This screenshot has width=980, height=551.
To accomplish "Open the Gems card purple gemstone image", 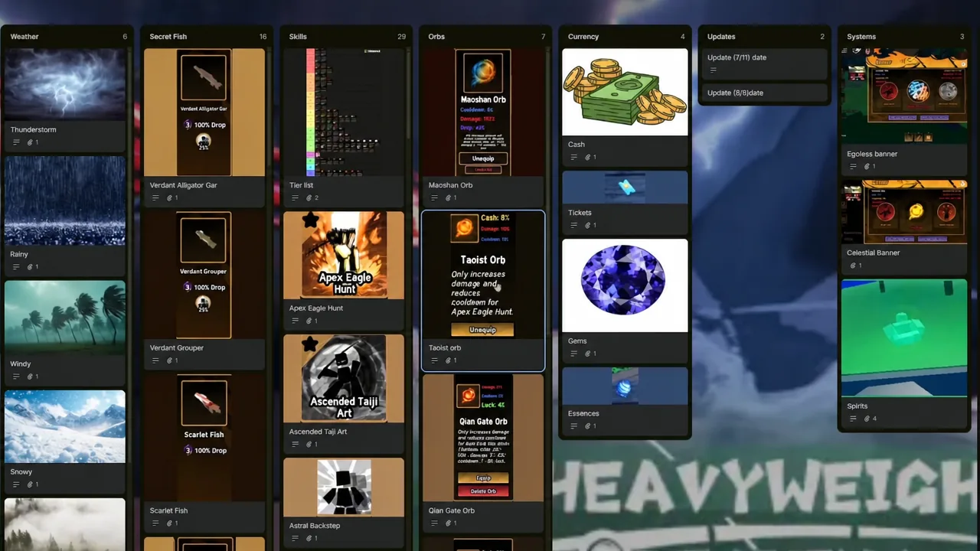I will [x=625, y=285].
